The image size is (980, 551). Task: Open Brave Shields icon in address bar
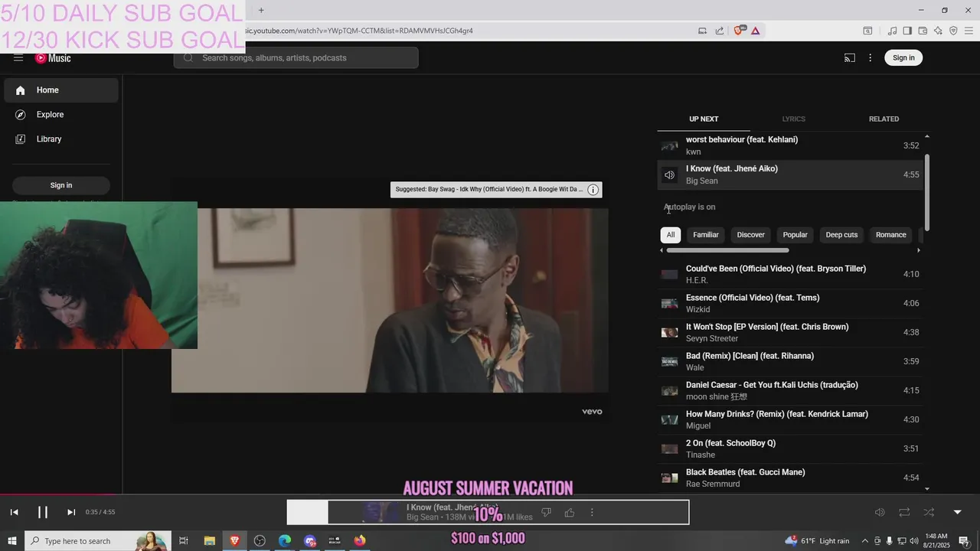coord(738,31)
